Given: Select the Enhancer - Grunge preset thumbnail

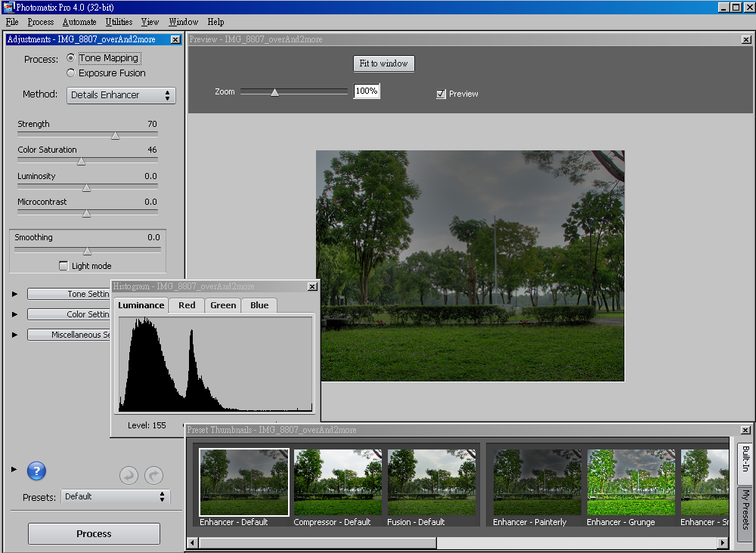Looking at the screenshot, I should click(631, 482).
